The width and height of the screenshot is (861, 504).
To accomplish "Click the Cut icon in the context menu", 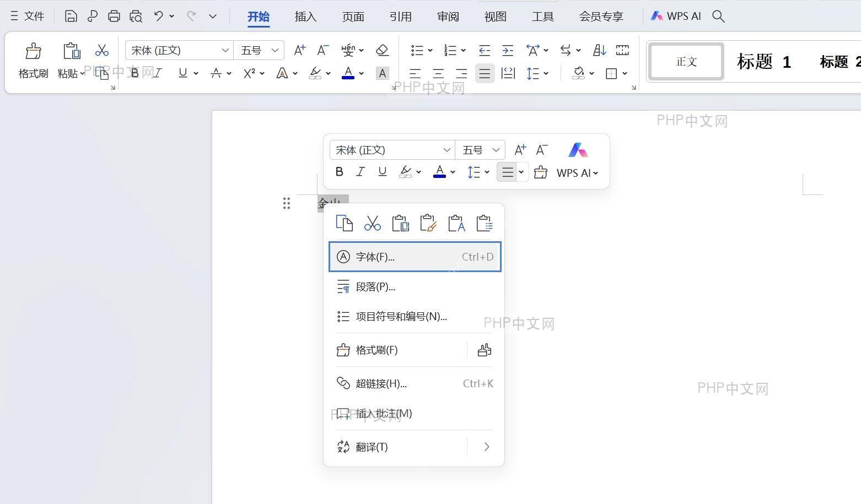I will pos(373,223).
